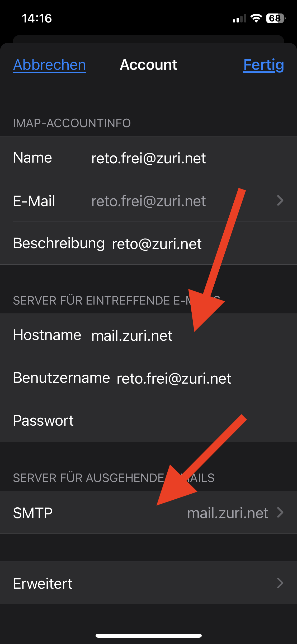
Task: Tap the battery level indicator
Action: pos(276,18)
